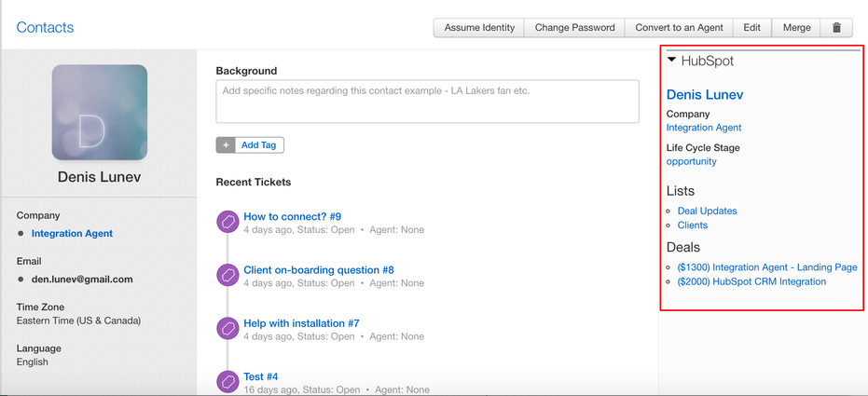Open ticket Client on-boarding question #8
This screenshot has width=868, height=396.
click(319, 270)
